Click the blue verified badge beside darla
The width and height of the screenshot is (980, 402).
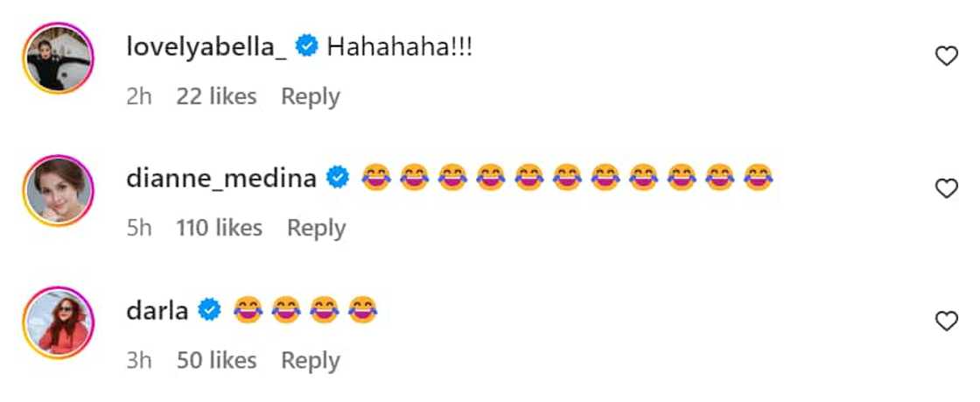[209, 310]
